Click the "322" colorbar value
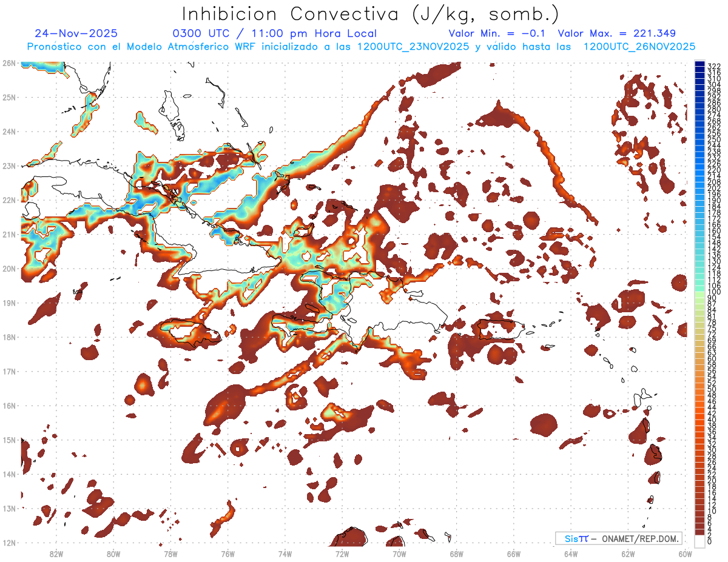Image resolution: width=728 pixels, height=562 pixels. tap(714, 66)
